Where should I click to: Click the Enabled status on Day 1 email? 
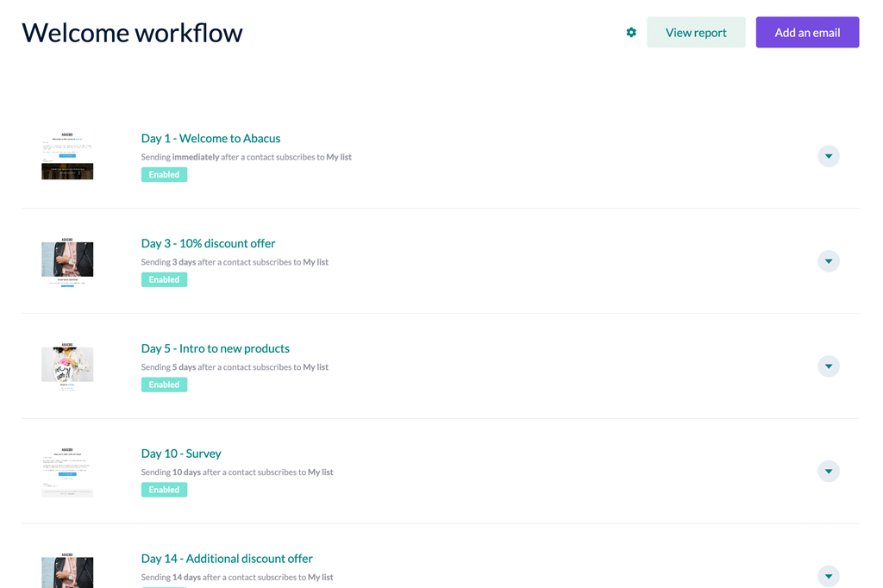[164, 174]
